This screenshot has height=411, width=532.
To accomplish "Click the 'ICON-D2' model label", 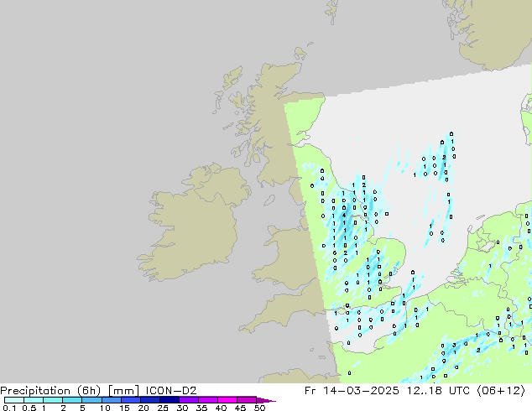I will click(x=171, y=391).
